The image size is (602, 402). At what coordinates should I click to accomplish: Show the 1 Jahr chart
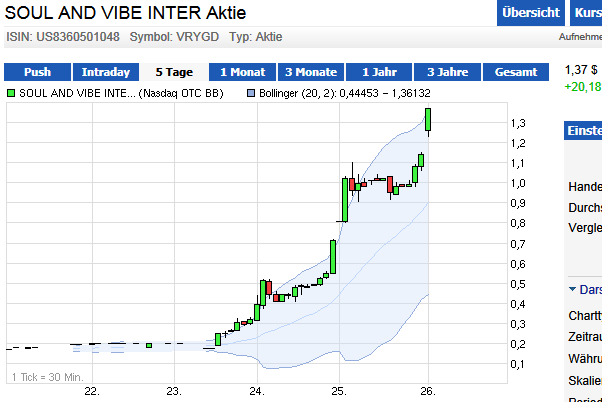(379, 72)
